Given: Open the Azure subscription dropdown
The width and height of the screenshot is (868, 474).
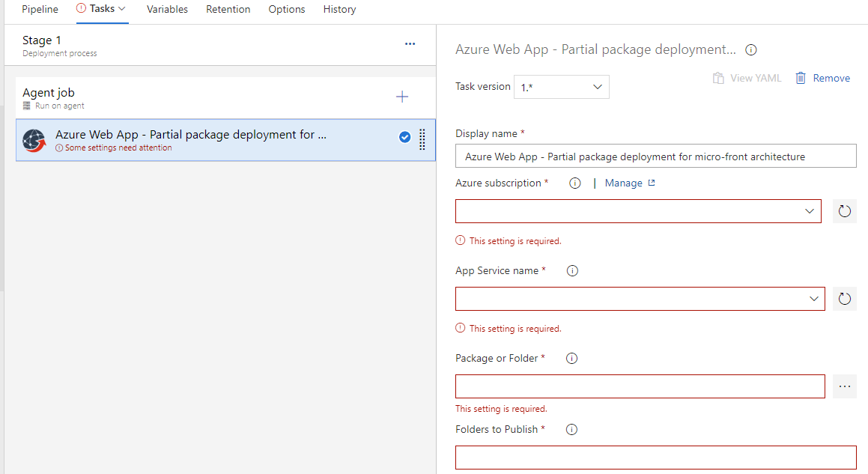Looking at the screenshot, I should pyautogui.click(x=638, y=211).
